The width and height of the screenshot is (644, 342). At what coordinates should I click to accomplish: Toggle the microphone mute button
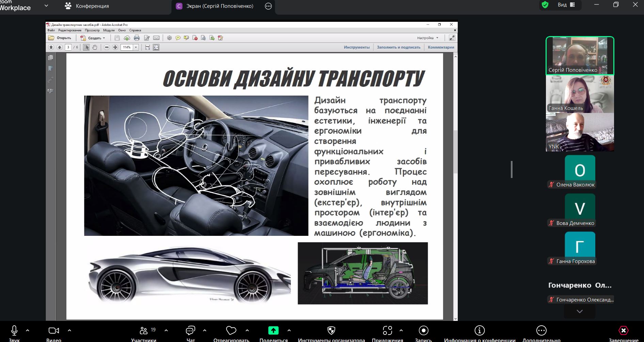14,330
